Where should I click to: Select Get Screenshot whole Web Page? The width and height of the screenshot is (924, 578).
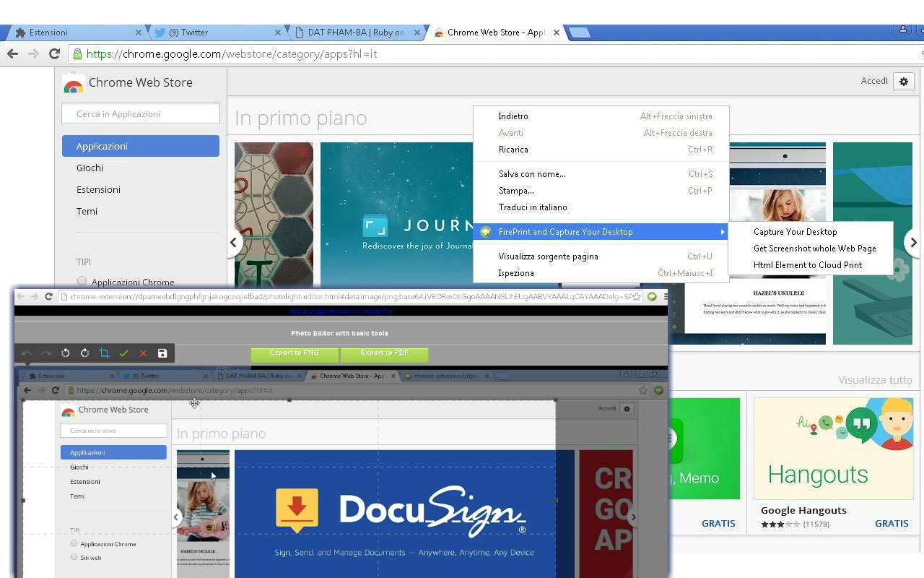click(811, 249)
